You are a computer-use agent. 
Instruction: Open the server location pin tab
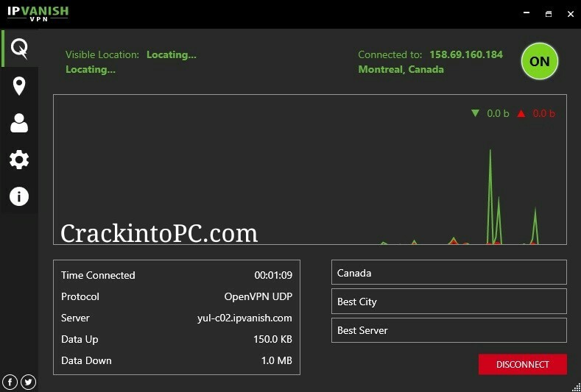(19, 86)
